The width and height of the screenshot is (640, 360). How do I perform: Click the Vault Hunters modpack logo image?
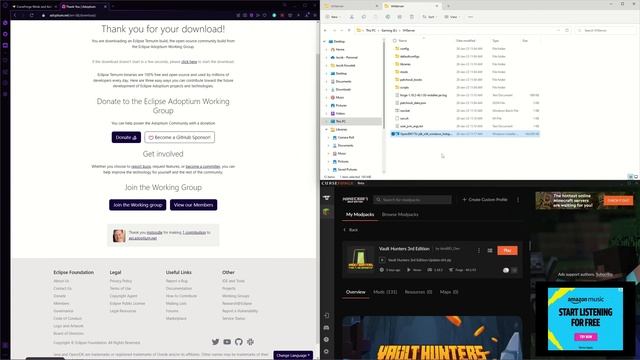coord(360,259)
